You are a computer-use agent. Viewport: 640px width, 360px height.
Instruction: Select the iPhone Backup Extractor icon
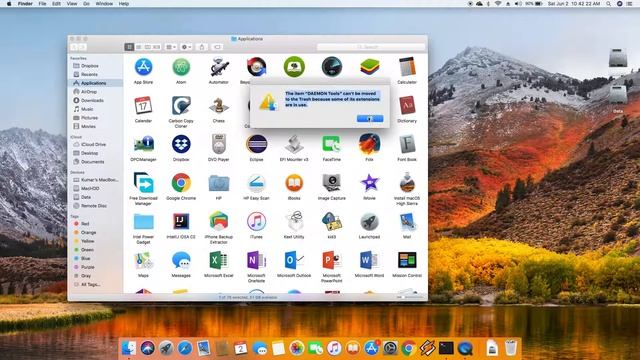pyautogui.click(x=219, y=222)
